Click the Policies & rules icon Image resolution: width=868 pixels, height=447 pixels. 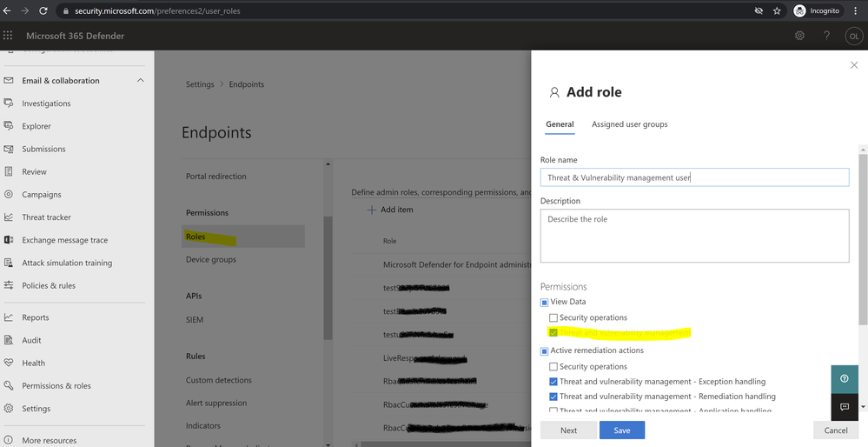tap(9, 285)
